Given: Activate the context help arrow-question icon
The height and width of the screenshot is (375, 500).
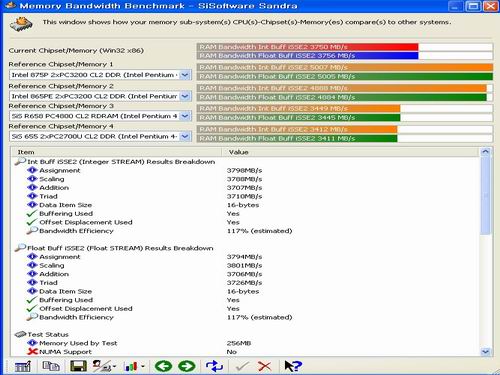Looking at the screenshot, I should 293,366.
